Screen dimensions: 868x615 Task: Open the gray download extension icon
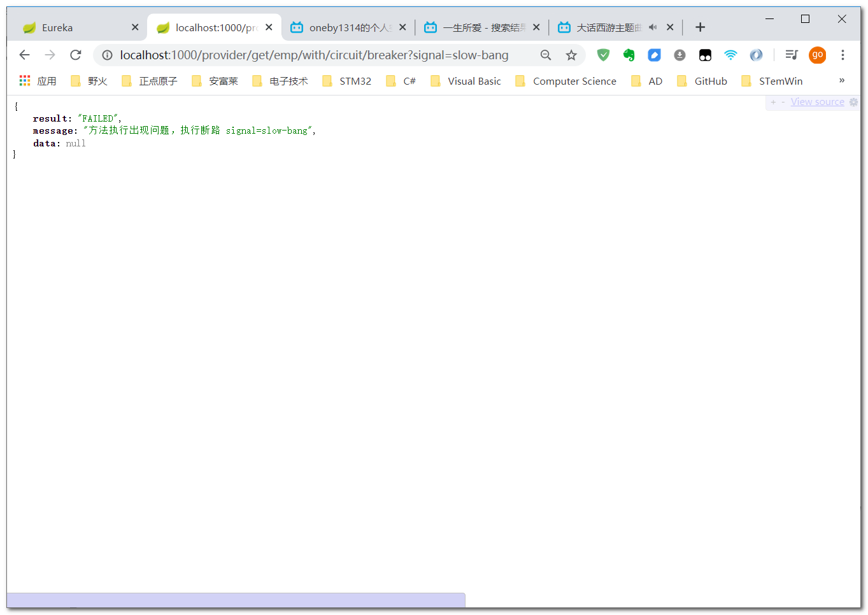[x=679, y=55]
